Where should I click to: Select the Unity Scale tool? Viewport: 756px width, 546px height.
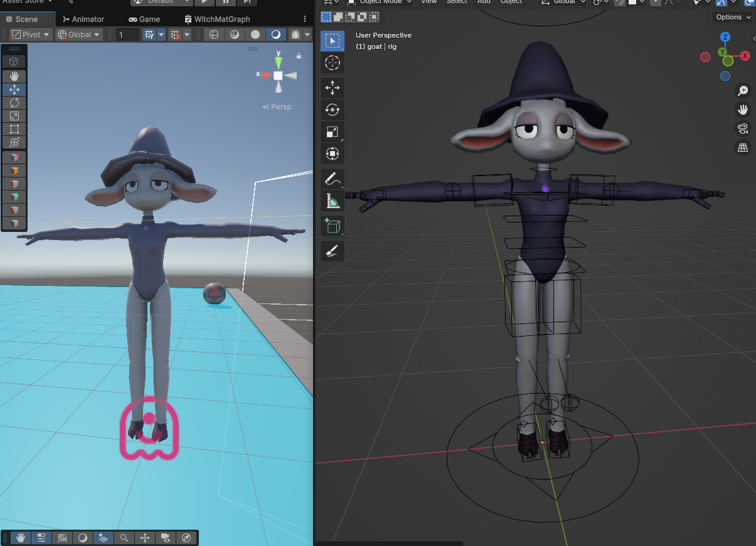[x=14, y=116]
